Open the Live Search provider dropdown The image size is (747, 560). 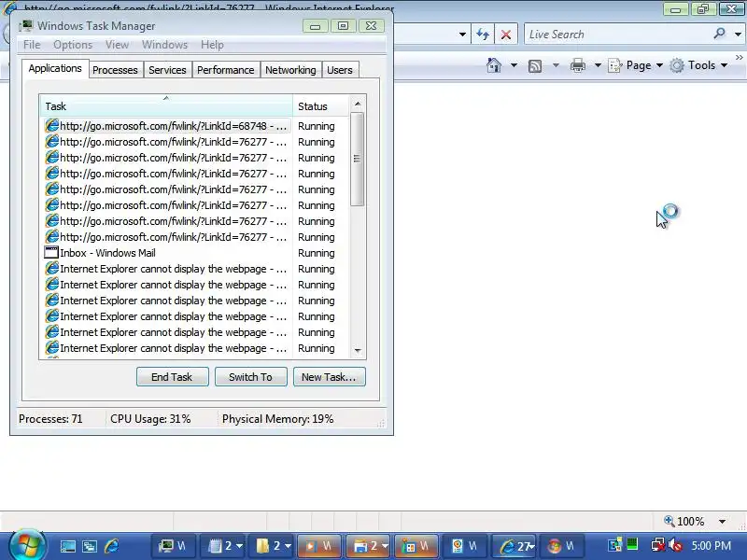[x=738, y=35]
